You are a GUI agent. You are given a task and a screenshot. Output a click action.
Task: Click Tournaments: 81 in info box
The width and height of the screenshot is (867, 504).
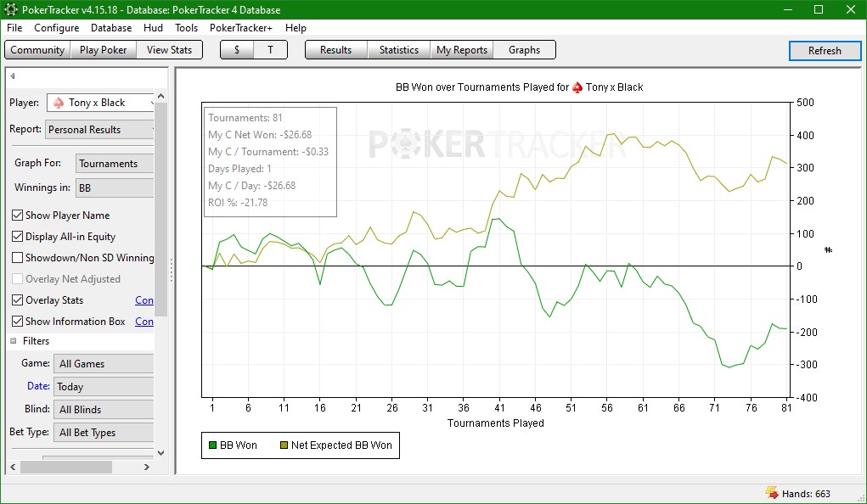point(245,118)
